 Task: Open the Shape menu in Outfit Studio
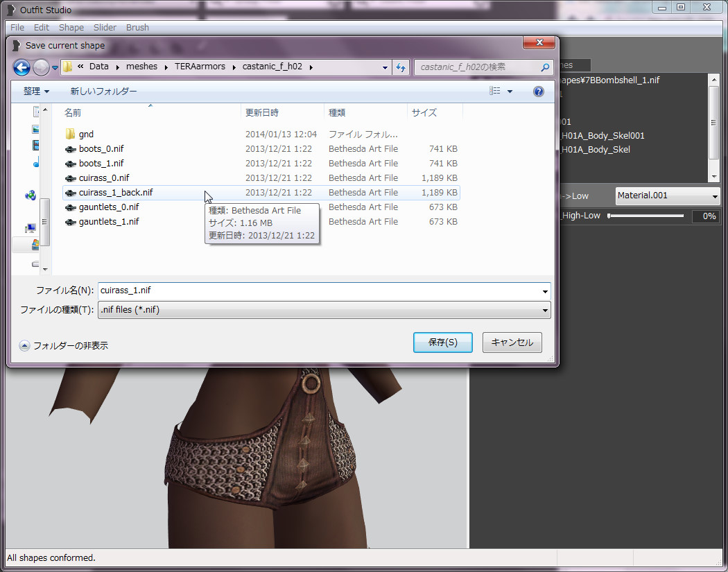coord(71,28)
